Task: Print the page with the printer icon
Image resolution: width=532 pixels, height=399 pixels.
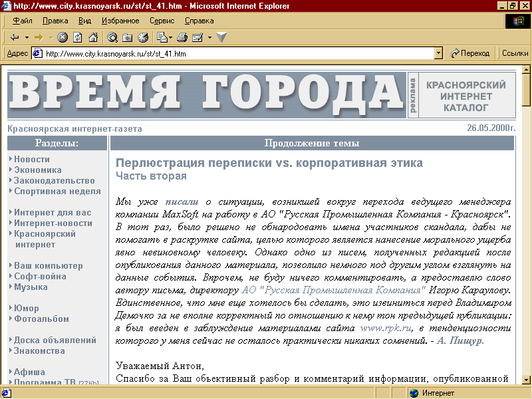Action: [182, 37]
